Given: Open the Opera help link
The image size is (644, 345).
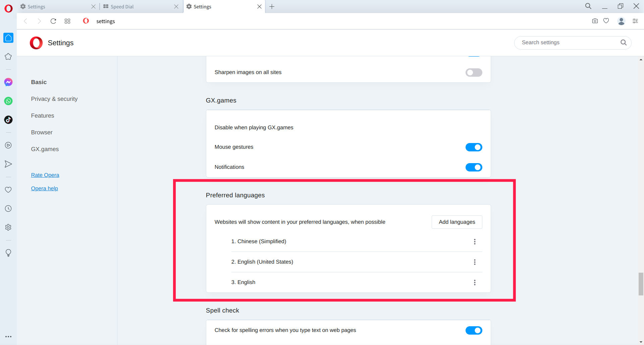Looking at the screenshot, I should [x=45, y=188].
